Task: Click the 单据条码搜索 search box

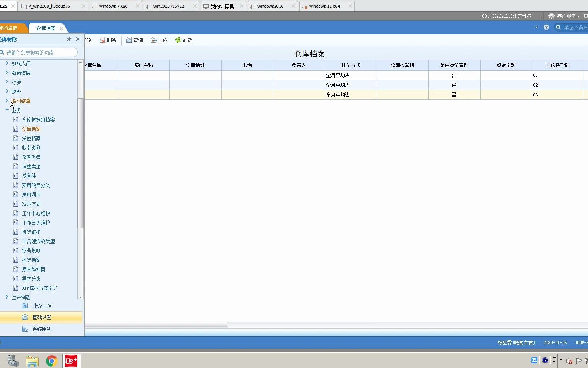Action: coord(571,27)
